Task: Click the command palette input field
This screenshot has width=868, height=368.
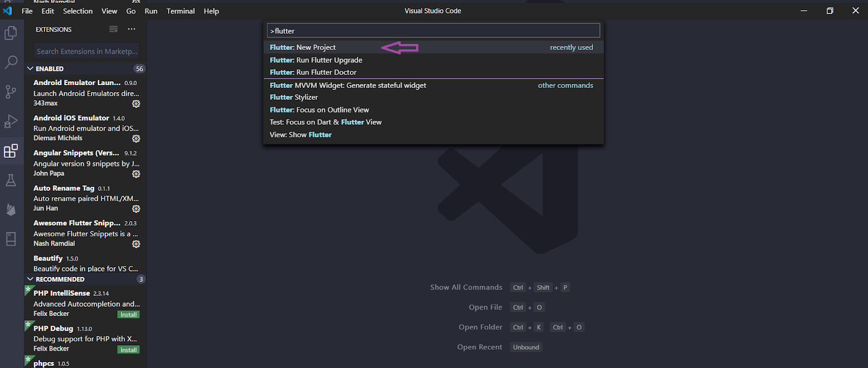Action: coord(433,31)
